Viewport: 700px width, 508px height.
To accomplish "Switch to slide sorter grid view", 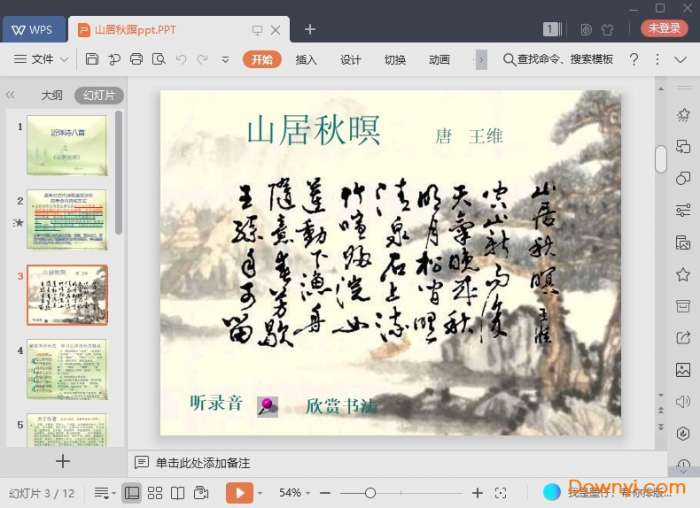I will pyautogui.click(x=155, y=493).
